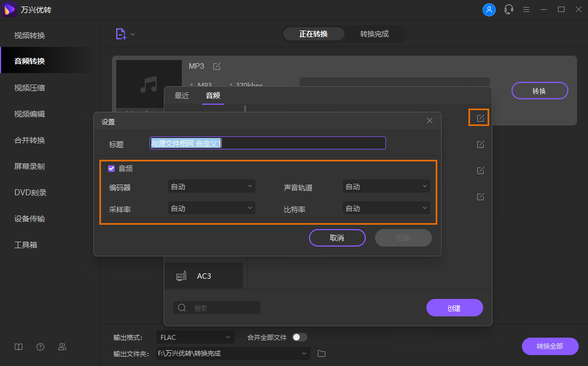Click the headset support icon at top right
Image resolution: width=588 pixels, height=366 pixels.
(508, 9)
